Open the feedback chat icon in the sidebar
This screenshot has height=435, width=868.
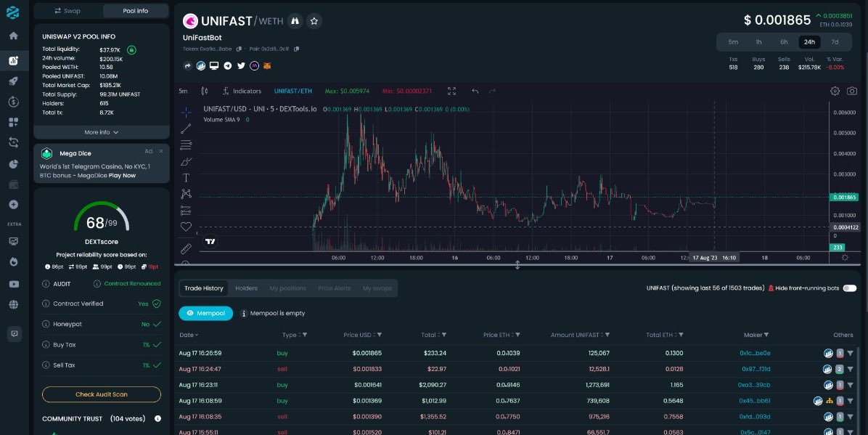15,333
